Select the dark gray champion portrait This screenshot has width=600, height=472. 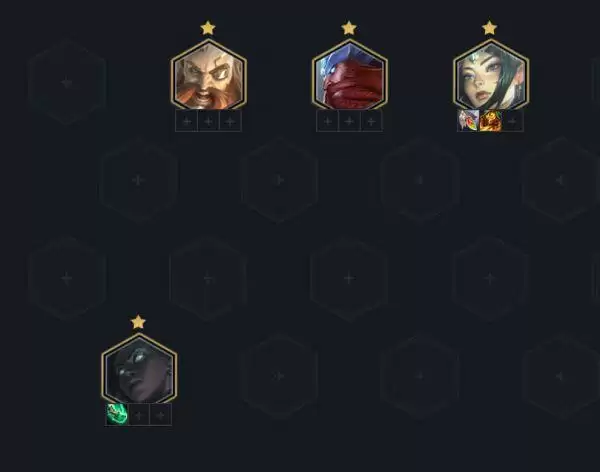139,369
